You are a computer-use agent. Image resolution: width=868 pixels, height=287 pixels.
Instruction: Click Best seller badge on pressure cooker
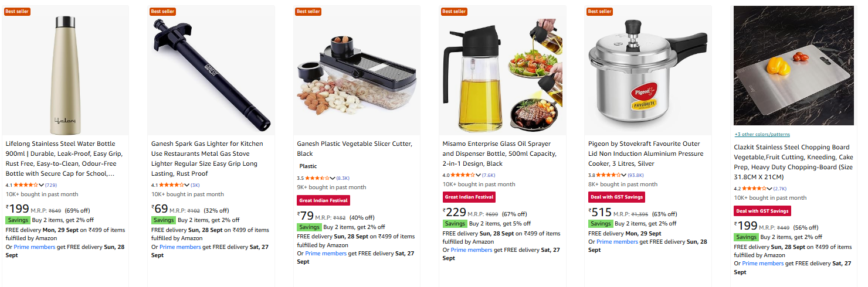coord(600,12)
